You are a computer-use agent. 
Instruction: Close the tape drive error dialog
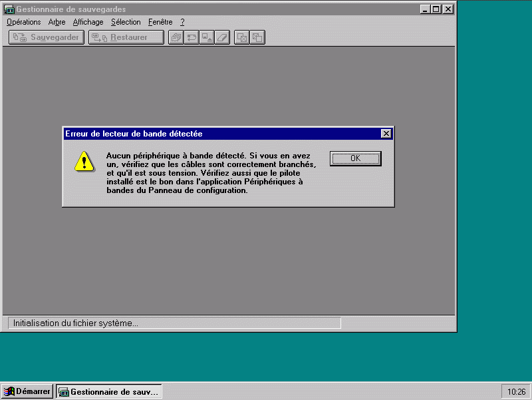pos(386,134)
